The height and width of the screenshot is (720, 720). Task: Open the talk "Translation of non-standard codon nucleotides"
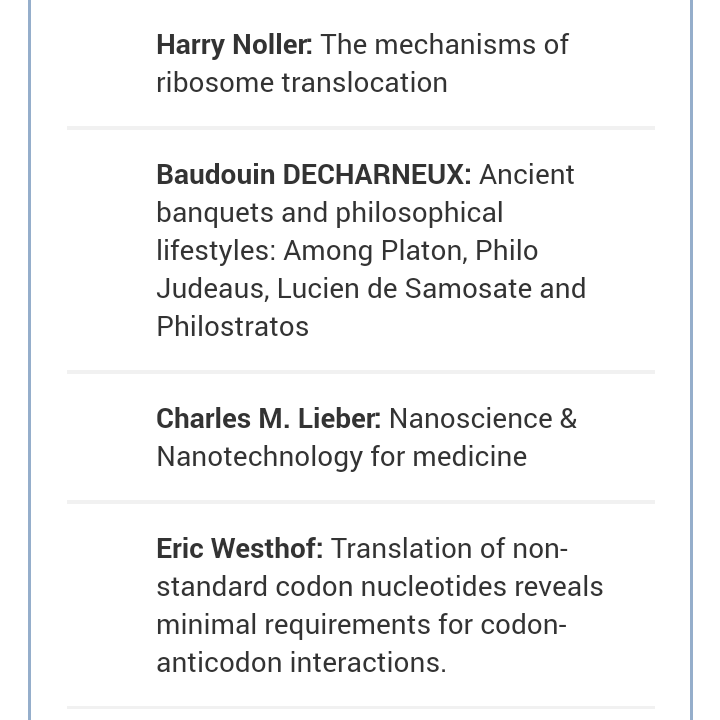(448, 549)
